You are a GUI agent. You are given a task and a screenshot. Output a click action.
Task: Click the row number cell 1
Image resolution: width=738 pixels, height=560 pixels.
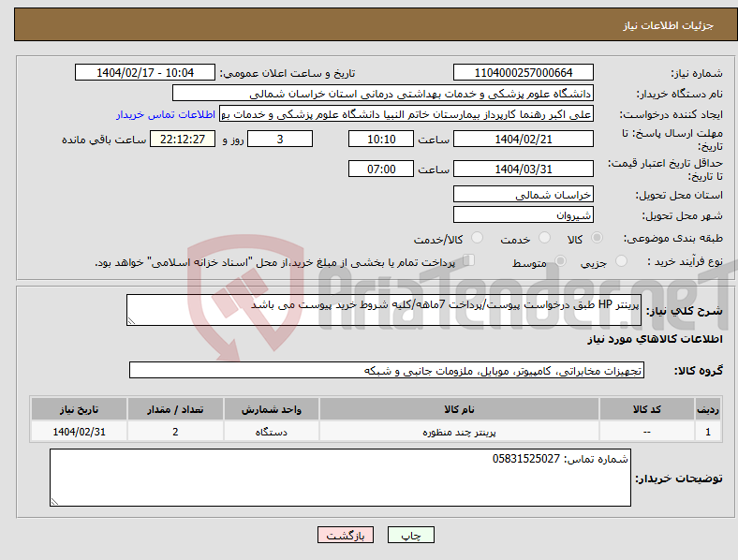click(708, 431)
